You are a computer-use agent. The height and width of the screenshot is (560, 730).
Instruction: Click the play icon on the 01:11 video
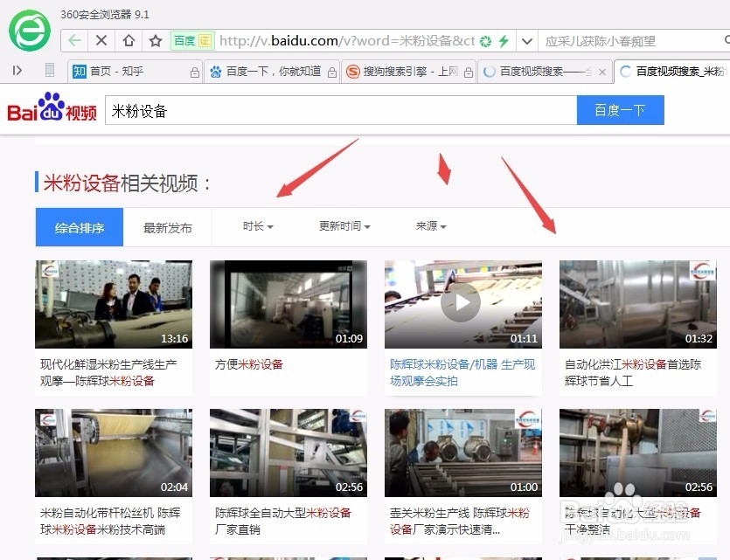tap(461, 302)
